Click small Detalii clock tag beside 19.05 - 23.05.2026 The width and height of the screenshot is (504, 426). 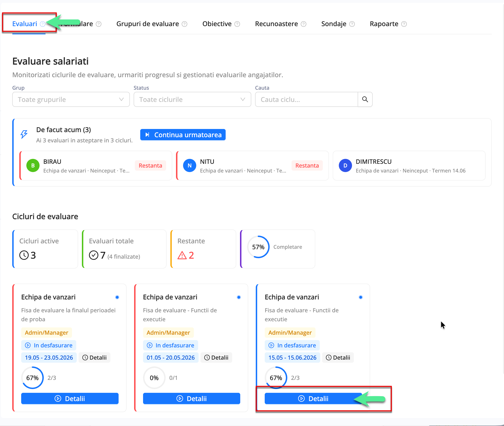[x=94, y=358]
